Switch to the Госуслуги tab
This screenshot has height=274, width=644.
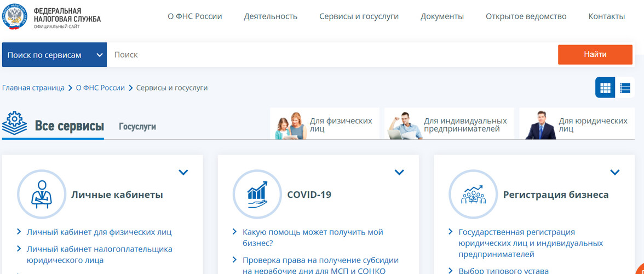(x=137, y=127)
